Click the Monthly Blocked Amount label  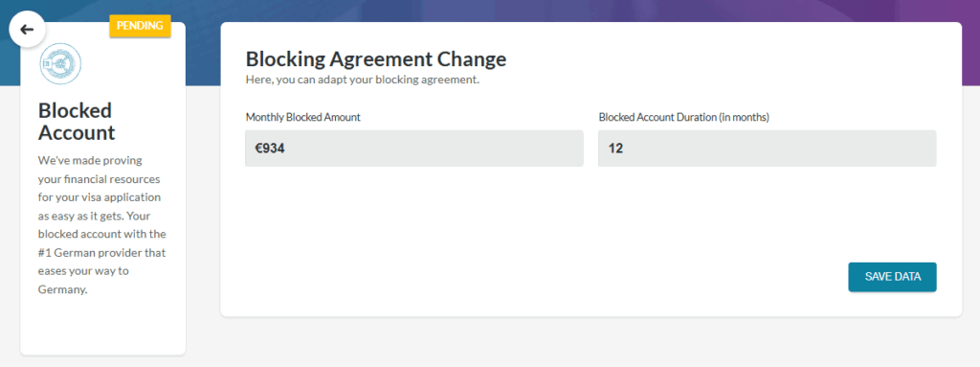tap(302, 117)
